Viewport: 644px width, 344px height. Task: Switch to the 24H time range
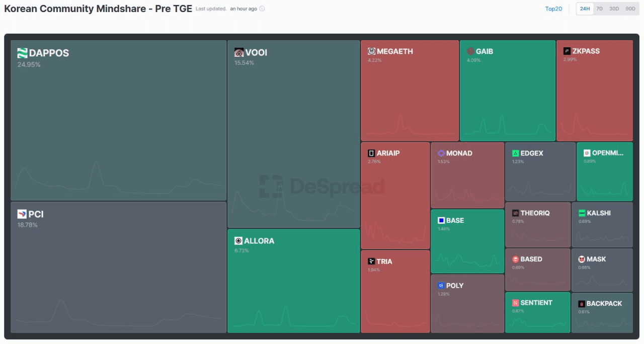click(585, 9)
